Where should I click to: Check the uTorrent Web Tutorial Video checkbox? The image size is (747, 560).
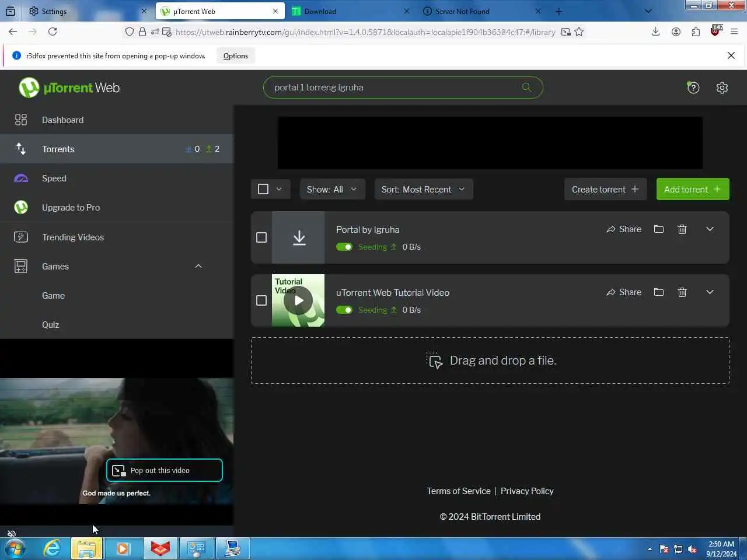(x=261, y=300)
